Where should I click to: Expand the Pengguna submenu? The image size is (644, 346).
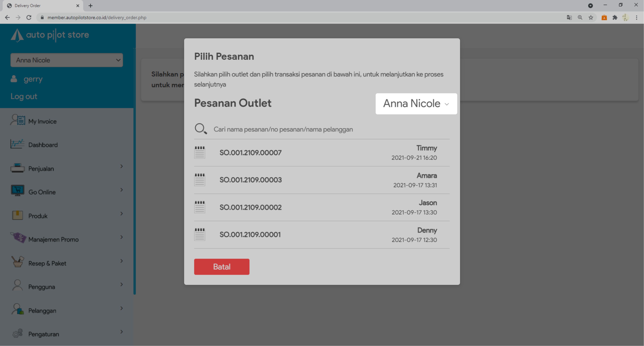[122, 284]
